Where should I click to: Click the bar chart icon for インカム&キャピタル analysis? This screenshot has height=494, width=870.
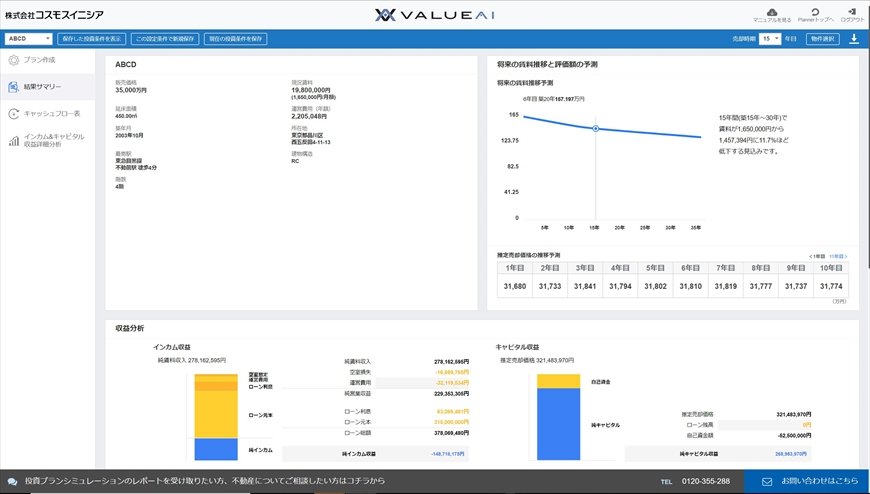coord(14,140)
